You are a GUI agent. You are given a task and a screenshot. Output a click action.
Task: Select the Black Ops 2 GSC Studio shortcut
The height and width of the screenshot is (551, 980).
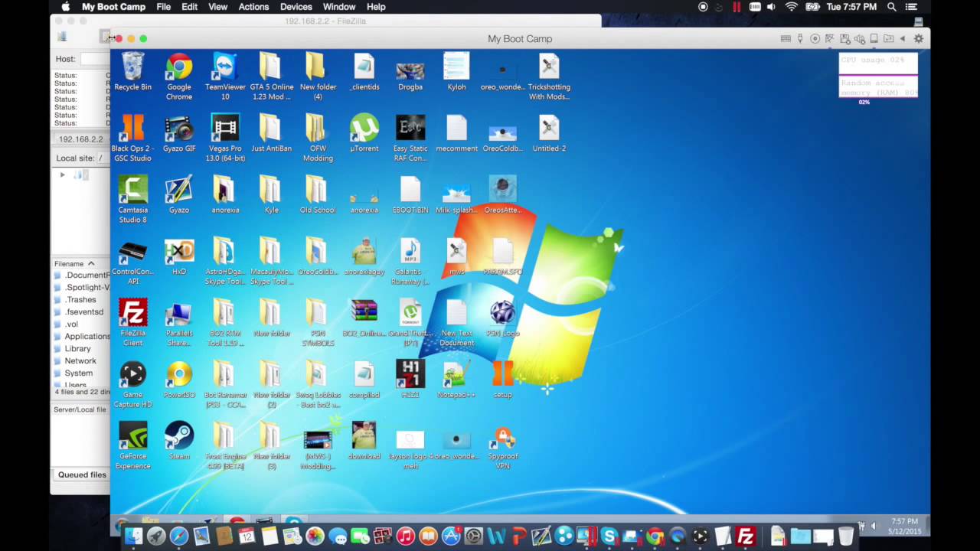pos(132,139)
